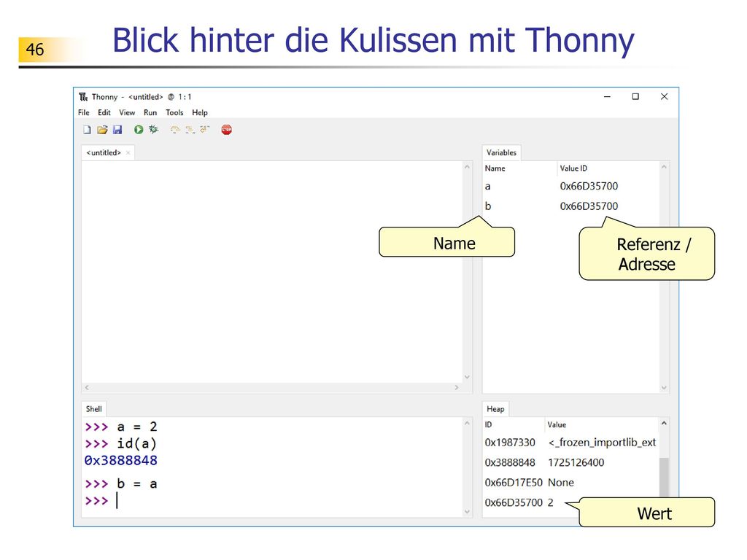Close the <untitled> editor tab
The width and height of the screenshot is (747, 560).
(128, 153)
